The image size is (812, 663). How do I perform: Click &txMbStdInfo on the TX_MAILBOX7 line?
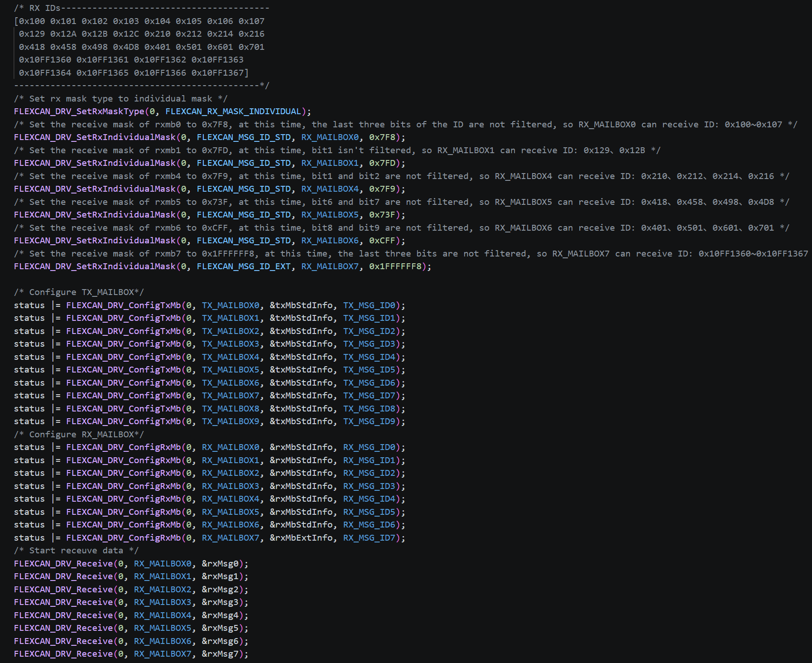point(301,396)
